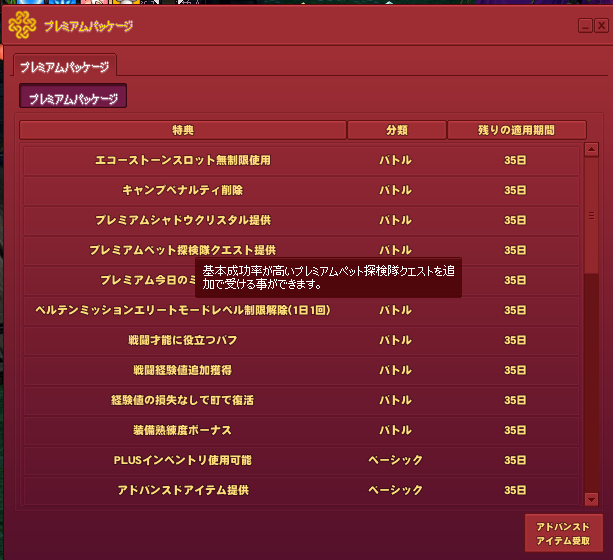Click バトル category in キャンプペナルティ削除 row
Screen dimensions: 613x560
click(x=395, y=190)
